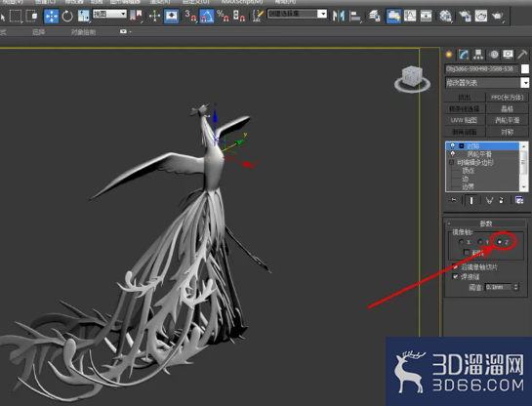
Task: Click the 晶格 modifier button
Action: [x=508, y=109]
